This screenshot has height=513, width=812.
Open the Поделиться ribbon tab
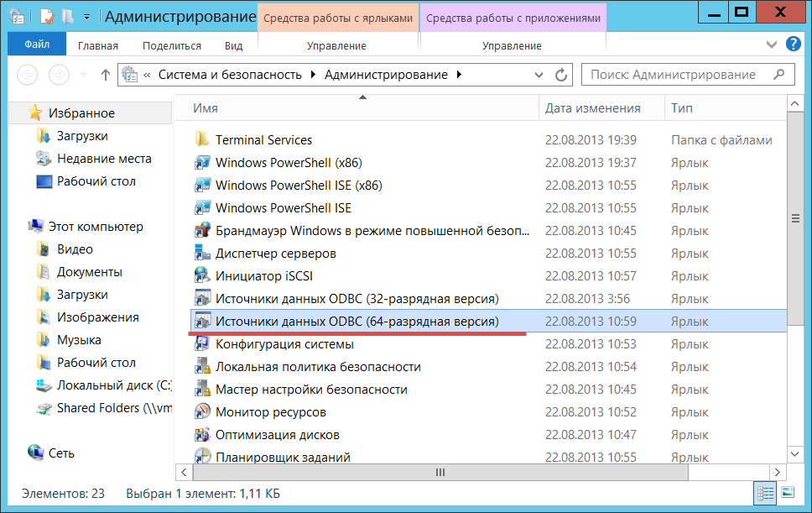pos(171,45)
